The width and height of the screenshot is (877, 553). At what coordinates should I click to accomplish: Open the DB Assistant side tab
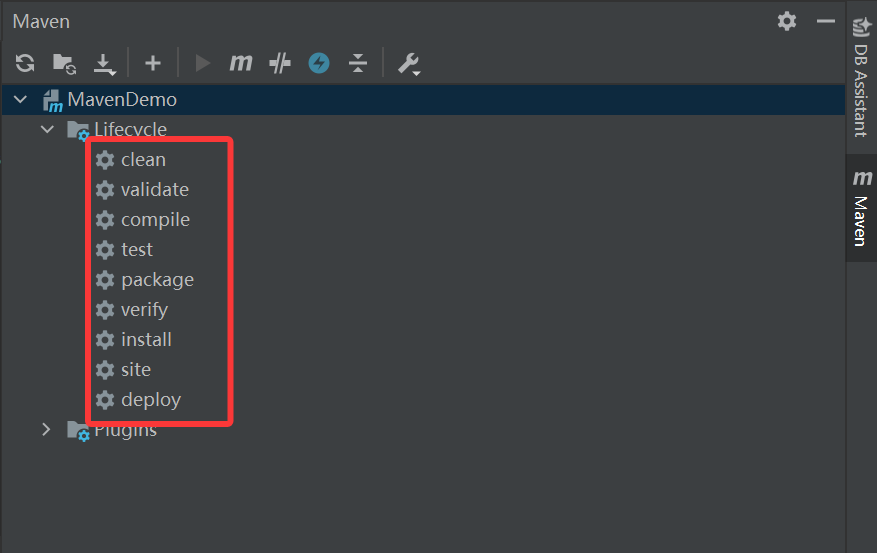pyautogui.click(x=861, y=77)
